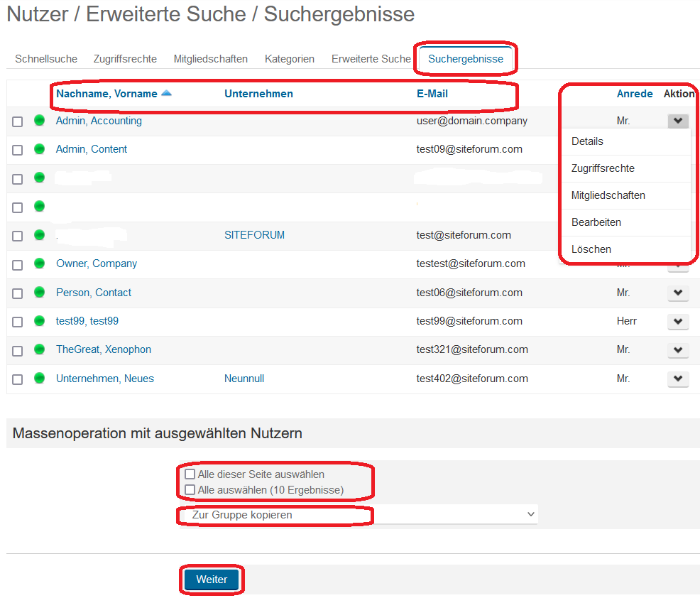The height and width of the screenshot is (598, 700).
Task: Click green status icon for Unternehmen, Neues
Action: point(39,379)
